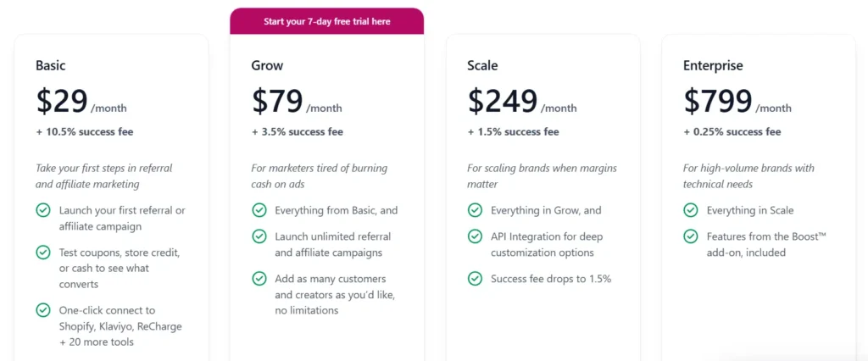Click the "+ 3.5% success fee" text
Image resolution: width=868 pixels, height=361 pixels.
coord(297,132)
